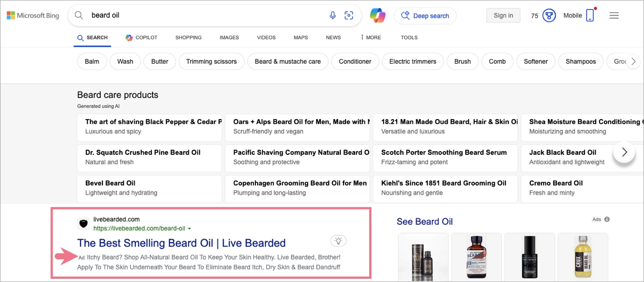644x282 pixels.
Task: Click the search magnifier icon in the search box
Action: click(x=79, y=16)
